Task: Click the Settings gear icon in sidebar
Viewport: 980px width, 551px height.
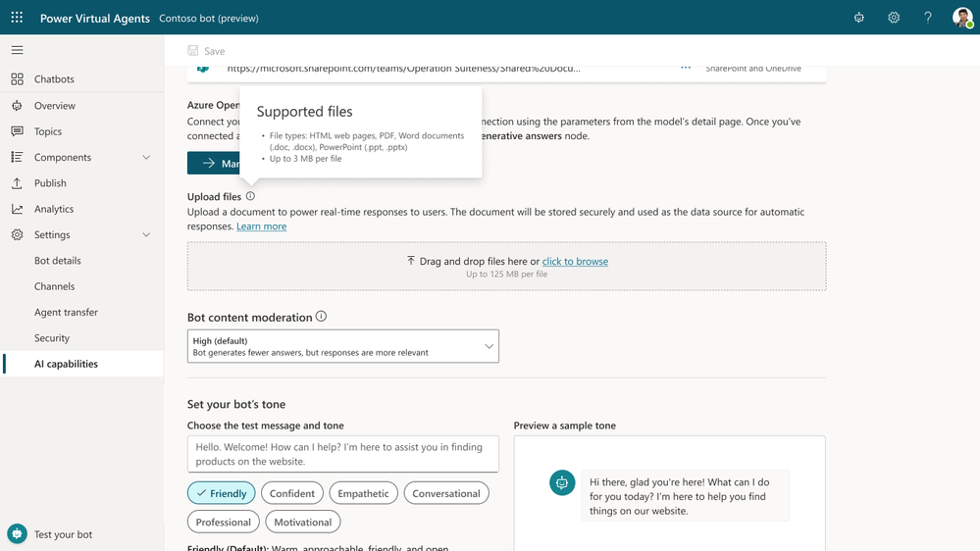Action: pyautogui.click(x=17, y=235)
